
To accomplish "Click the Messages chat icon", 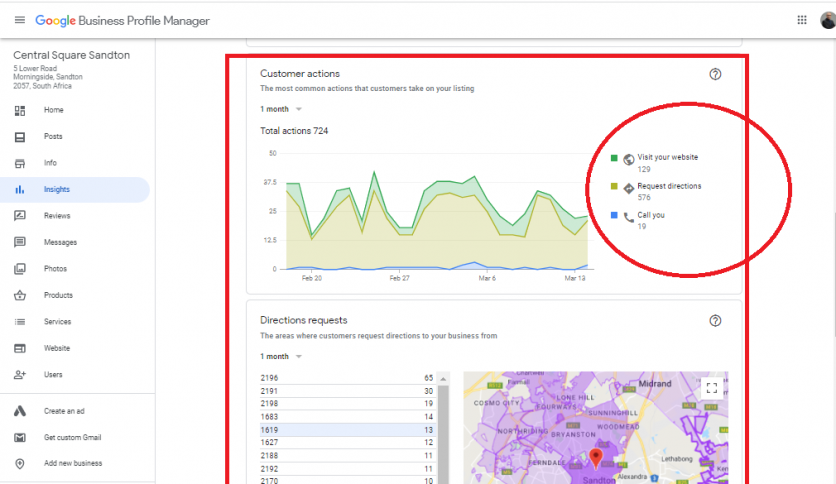I will 20,243.
